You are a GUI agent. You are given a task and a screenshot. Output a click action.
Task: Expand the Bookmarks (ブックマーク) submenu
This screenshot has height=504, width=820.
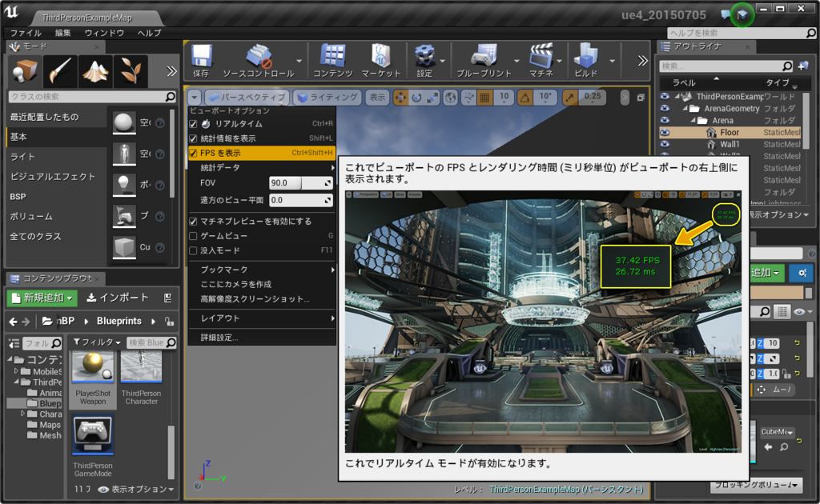point(262,270)
